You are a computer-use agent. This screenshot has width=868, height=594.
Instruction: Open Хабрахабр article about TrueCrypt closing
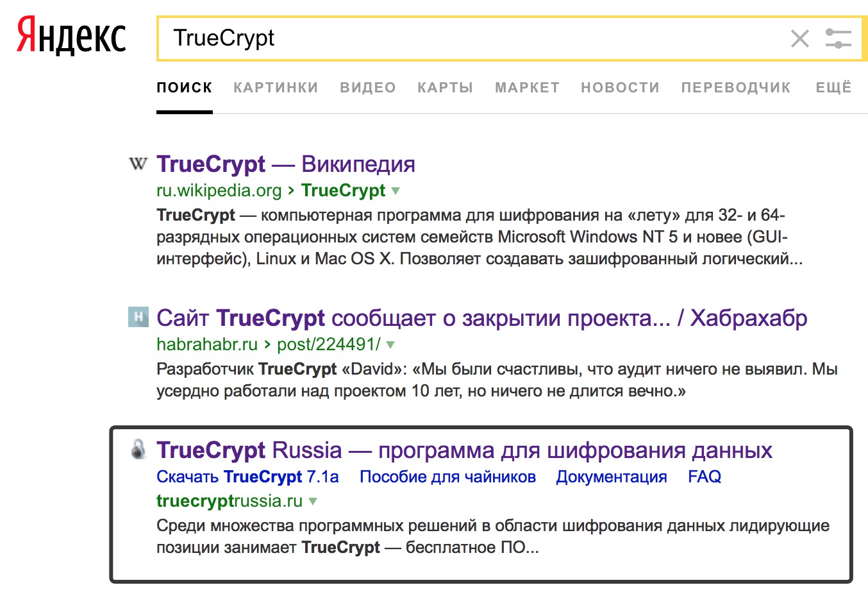click(481, 318)
